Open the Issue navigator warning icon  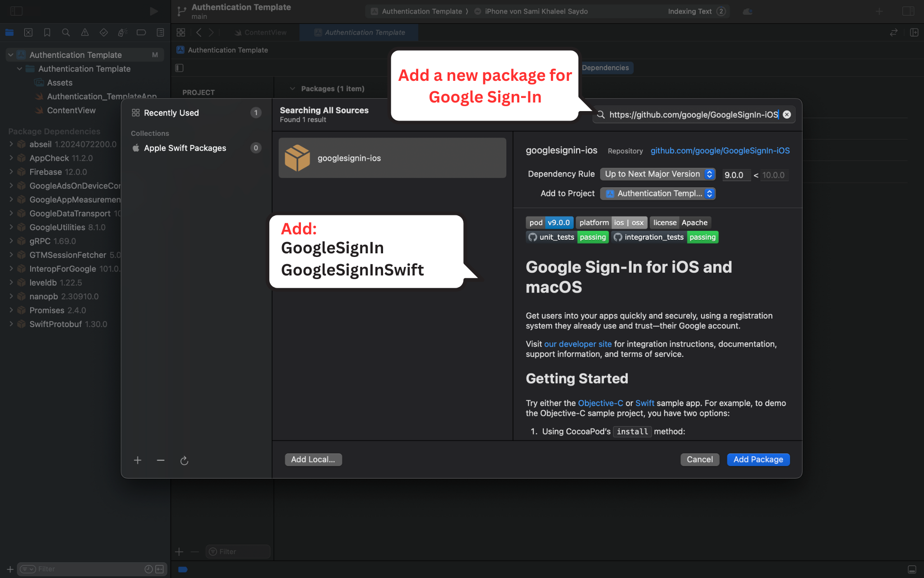[85, 33]
